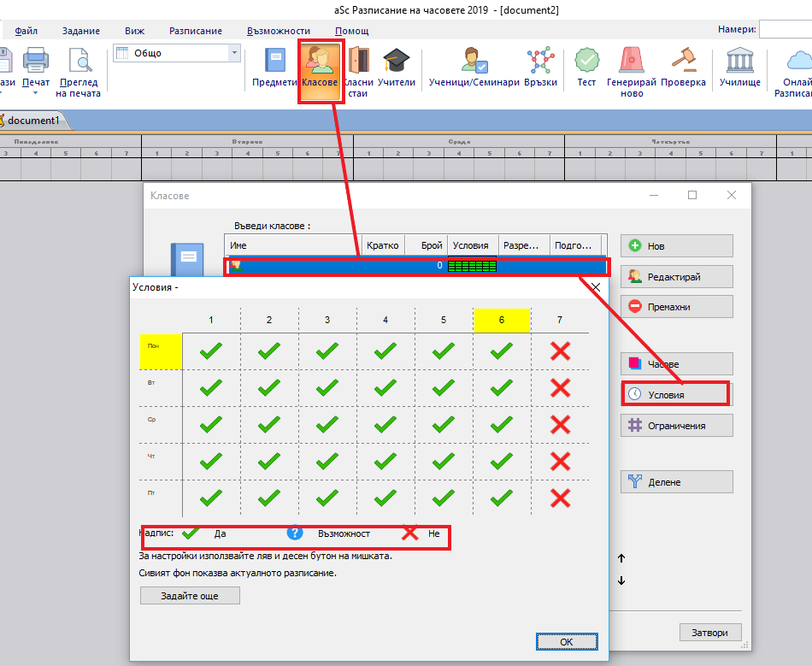Toggle Monday period 1 green checkmark
The image size is (812, 666).
coord(211,351)
